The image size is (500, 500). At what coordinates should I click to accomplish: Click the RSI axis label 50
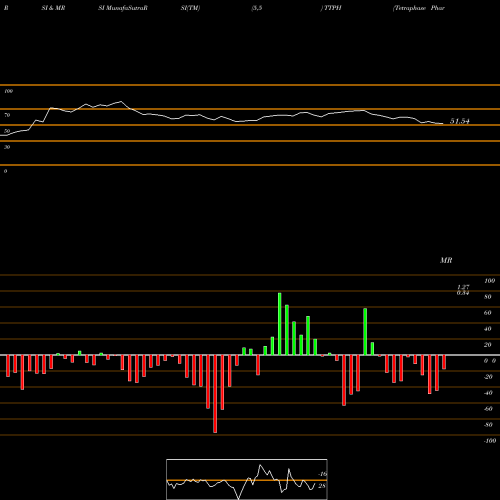pos(7,131)
